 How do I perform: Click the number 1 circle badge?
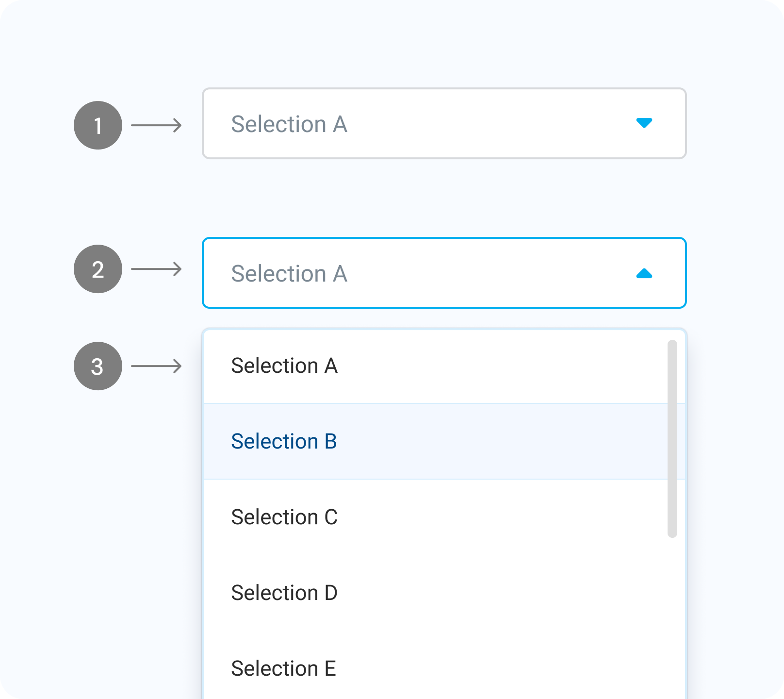[98, 125]
